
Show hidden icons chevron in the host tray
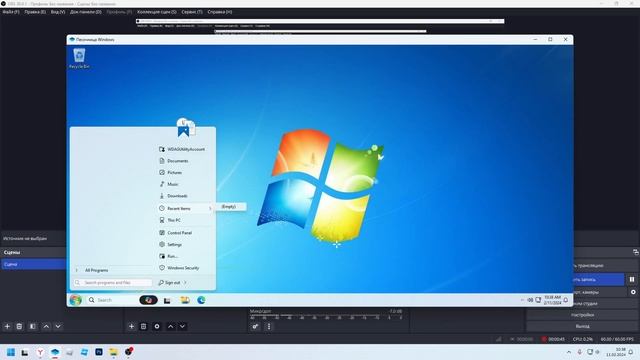569,352
